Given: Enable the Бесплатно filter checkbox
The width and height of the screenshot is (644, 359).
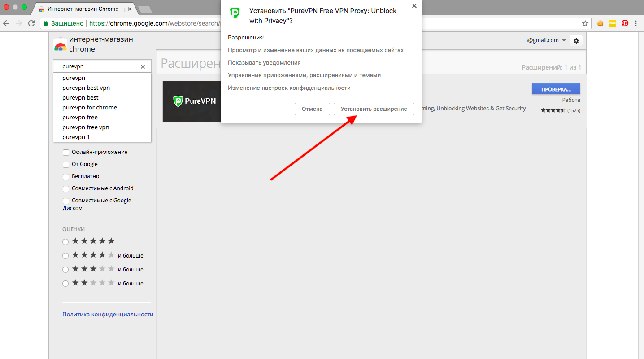Looking at the screenshot, I should point(66,177).
